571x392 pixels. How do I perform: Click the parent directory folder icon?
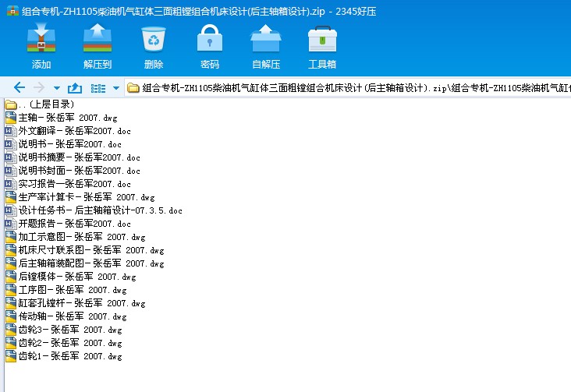coord(11,105)
